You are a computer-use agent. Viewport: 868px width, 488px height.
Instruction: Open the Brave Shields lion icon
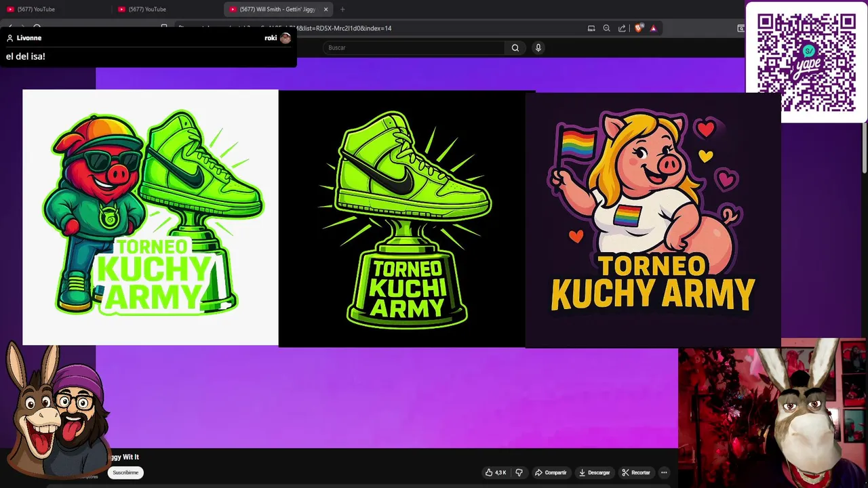[638, 28]
